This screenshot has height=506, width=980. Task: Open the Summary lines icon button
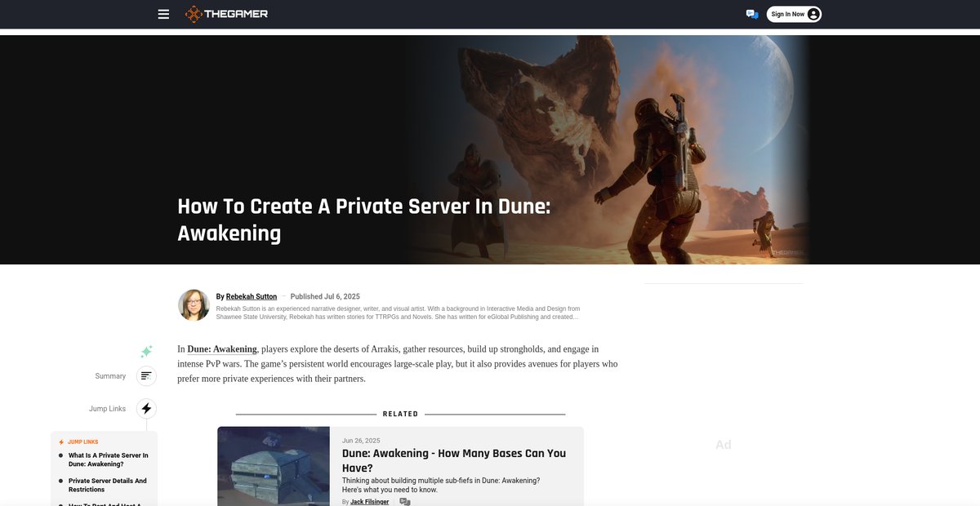146,376
